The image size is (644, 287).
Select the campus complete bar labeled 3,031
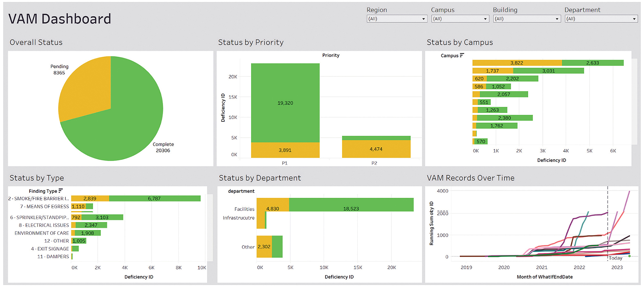[548, 71]
